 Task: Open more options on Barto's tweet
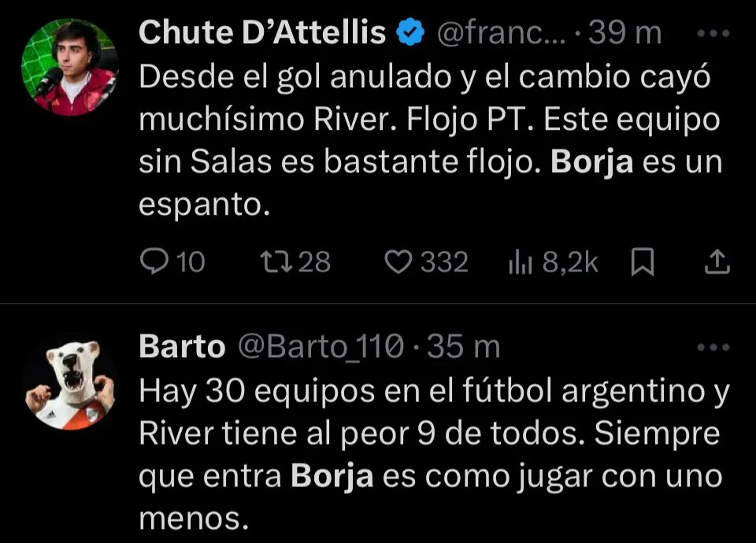(714, 347)
